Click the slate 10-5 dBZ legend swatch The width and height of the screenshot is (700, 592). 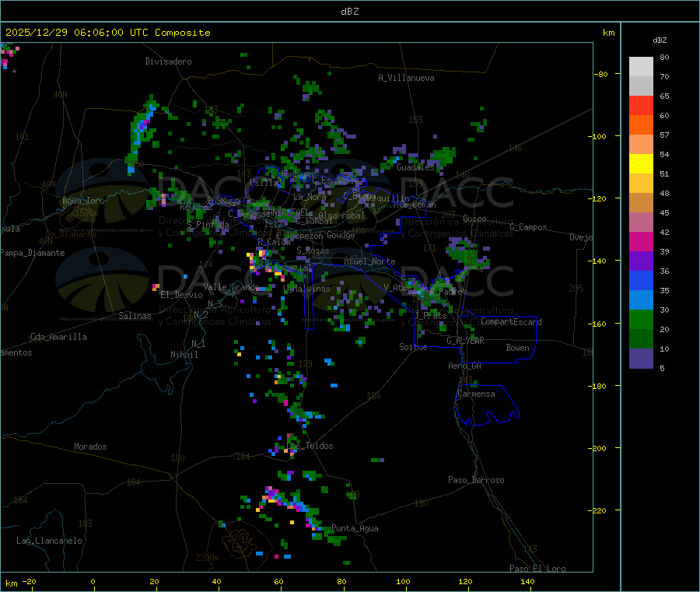coord(641,359)
